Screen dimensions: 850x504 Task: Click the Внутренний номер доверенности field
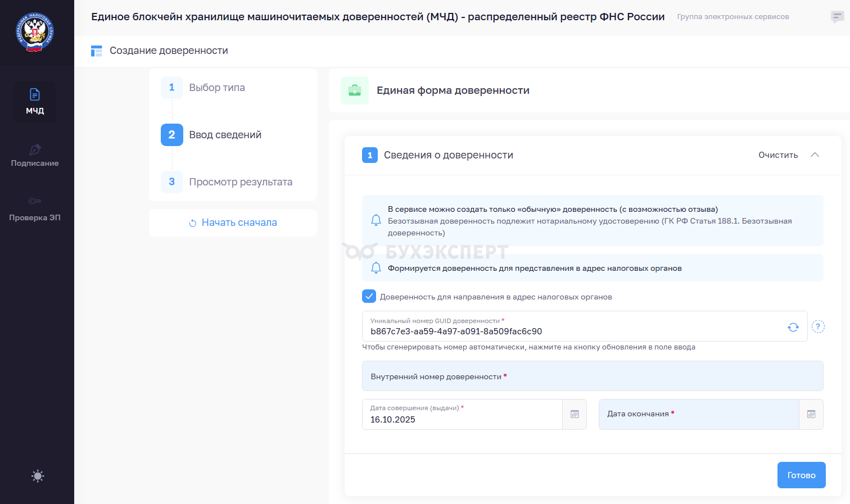(x=593, y=376)
